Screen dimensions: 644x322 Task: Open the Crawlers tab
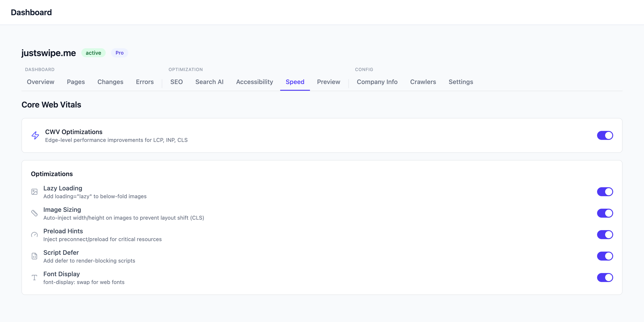pyautogui.click(x=423, y=82)
